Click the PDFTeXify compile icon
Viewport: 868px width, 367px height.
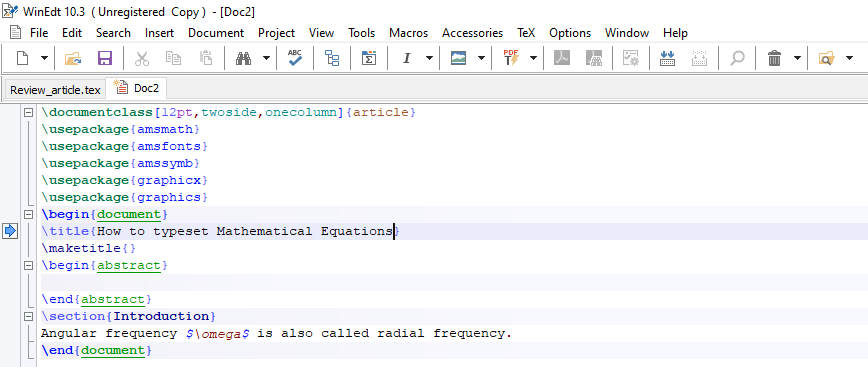pyautogui.click(x=511, y=58)
